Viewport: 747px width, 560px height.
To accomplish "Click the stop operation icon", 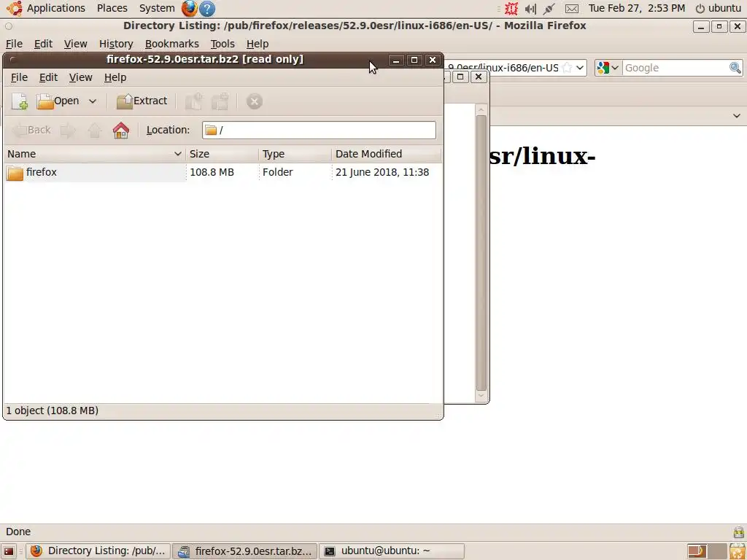I will (255, 101).
